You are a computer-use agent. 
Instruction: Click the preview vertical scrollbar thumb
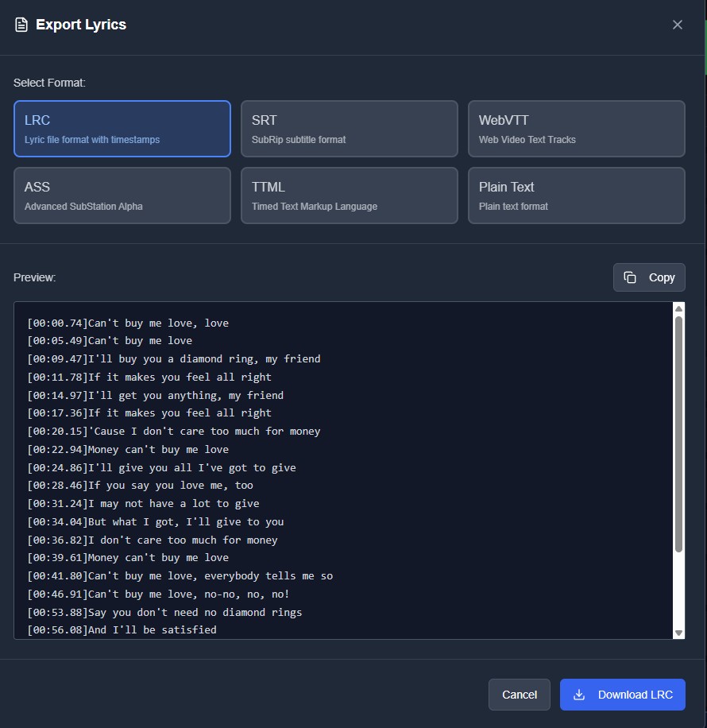point(678,433)
